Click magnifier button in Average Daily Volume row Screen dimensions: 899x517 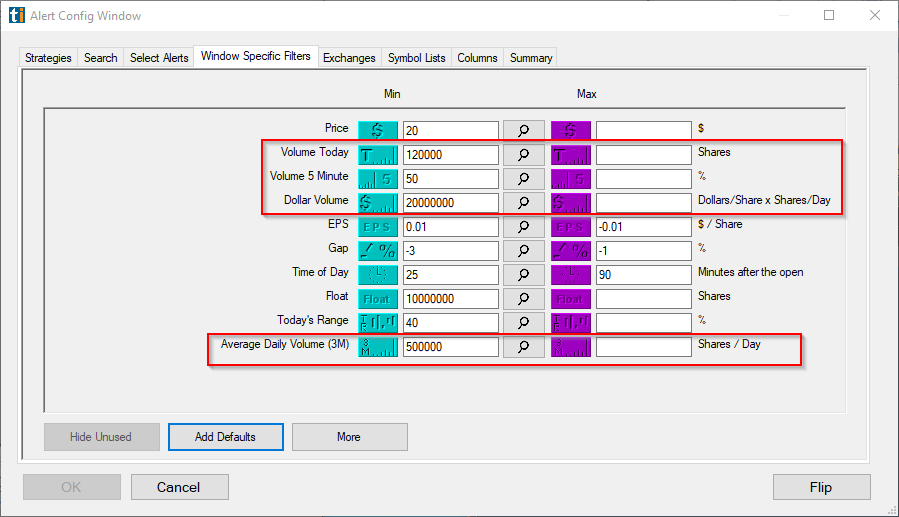(523, 347)
